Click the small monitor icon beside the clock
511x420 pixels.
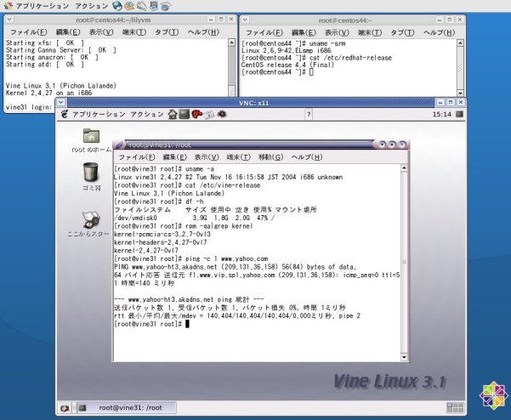(x=459, y=114)
